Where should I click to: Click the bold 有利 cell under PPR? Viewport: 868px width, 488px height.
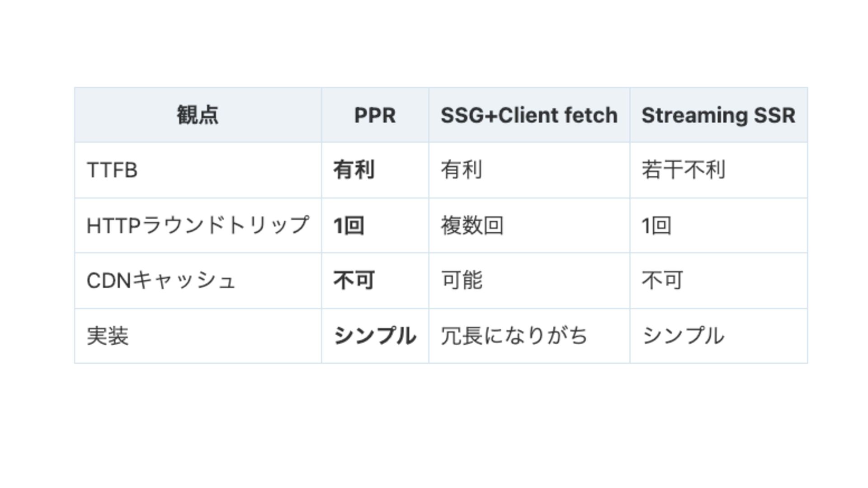click(x=354, y=170)
